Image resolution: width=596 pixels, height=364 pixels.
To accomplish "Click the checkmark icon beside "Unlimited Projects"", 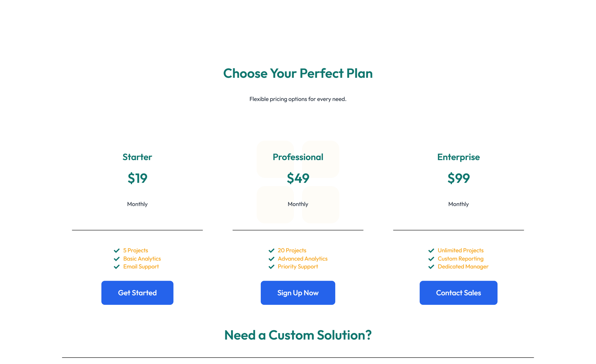I will 431,250.
